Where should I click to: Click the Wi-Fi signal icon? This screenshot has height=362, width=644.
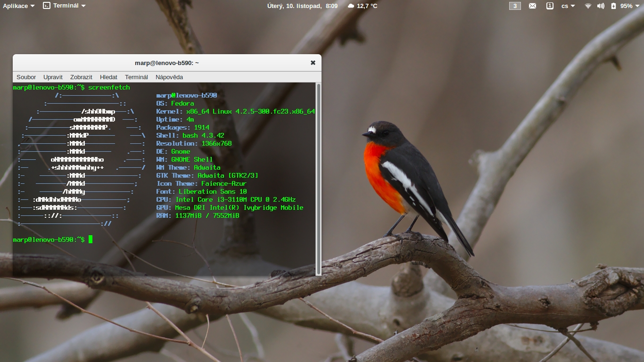pyautogui.click(x=588, y=6)
